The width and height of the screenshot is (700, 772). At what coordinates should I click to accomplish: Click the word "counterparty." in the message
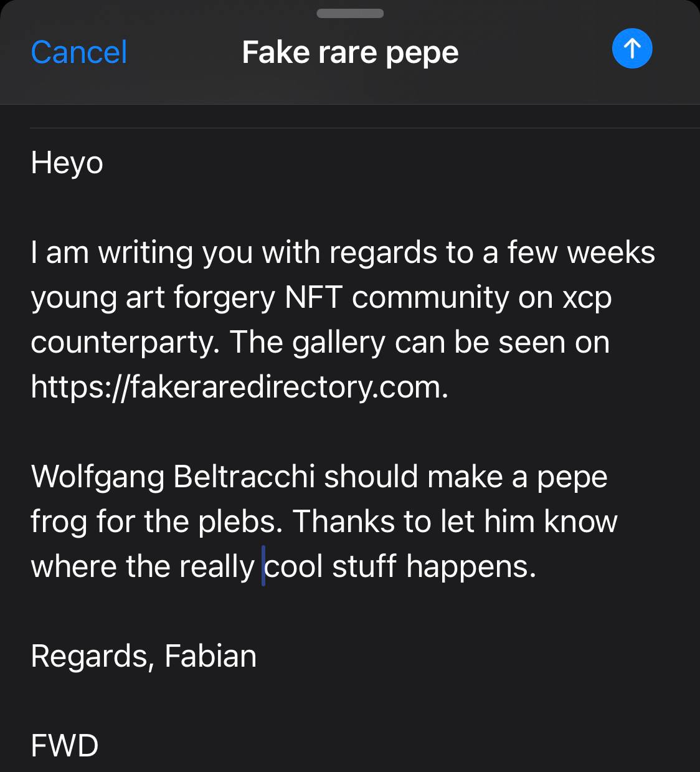click(x=125, y=343)
